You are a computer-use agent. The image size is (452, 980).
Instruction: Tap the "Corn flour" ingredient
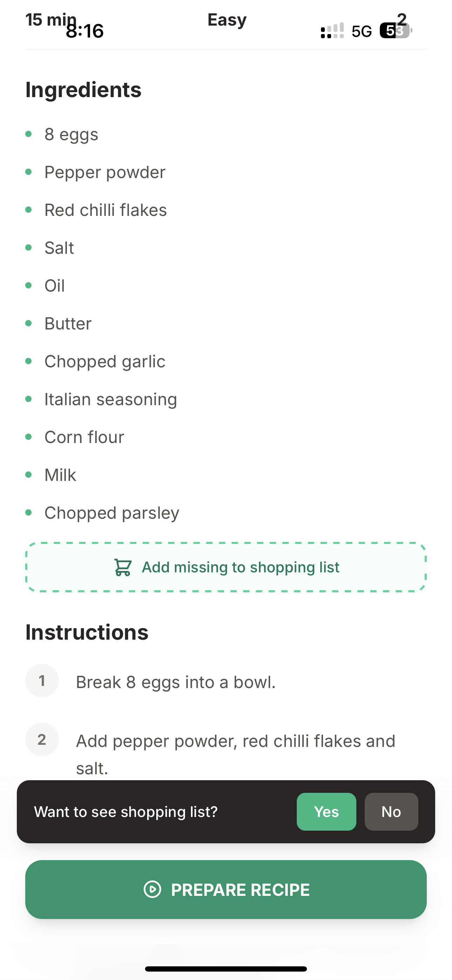pyautogui.click(x=84, y=437)
